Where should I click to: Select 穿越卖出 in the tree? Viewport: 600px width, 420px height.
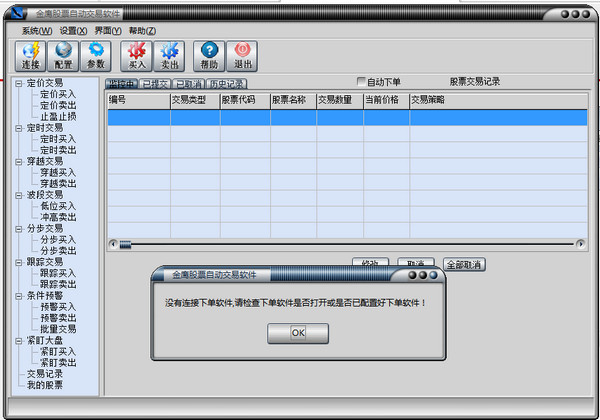[x=58, y=184]
